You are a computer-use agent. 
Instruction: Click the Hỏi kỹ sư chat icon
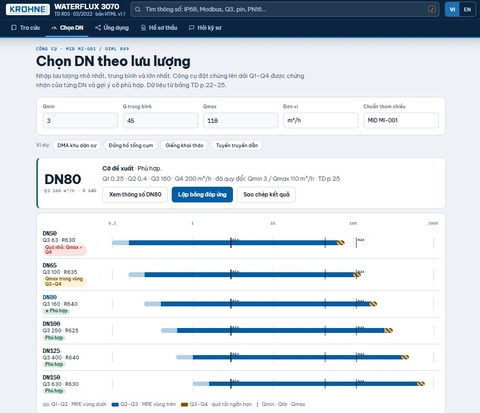(192, 28)
